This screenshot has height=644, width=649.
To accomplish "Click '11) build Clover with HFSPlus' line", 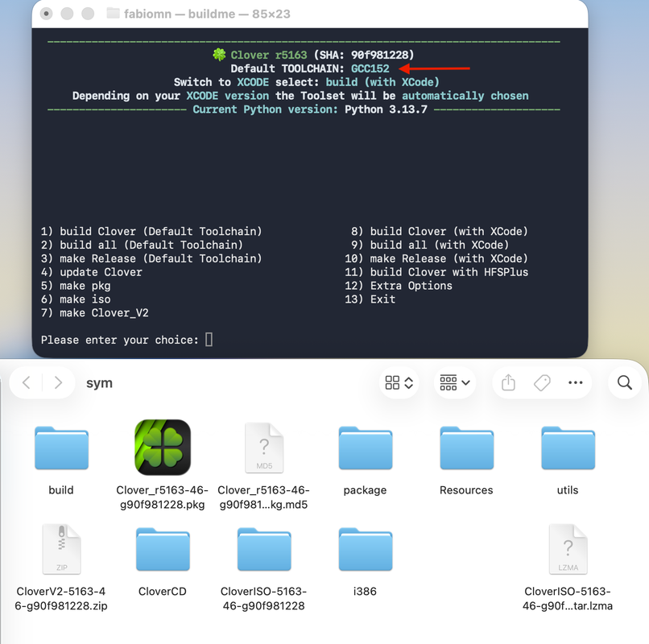I will tap(436, 272).
